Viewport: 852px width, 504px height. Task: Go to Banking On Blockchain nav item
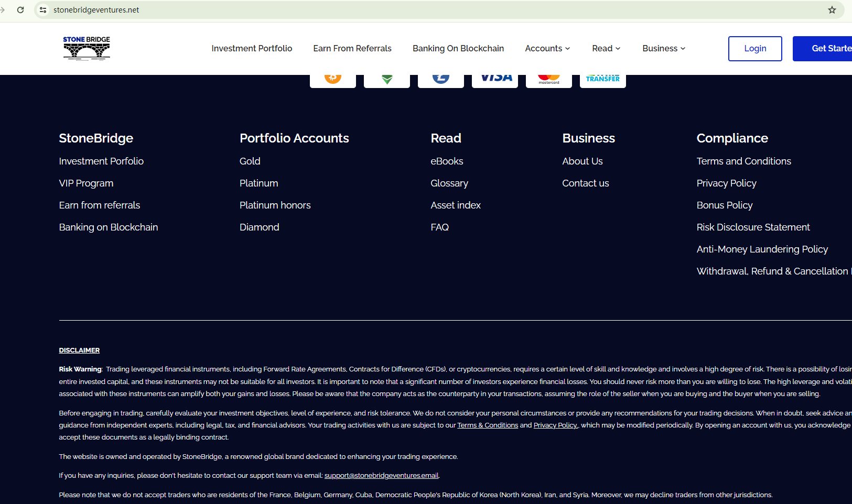tap(458, 48)
